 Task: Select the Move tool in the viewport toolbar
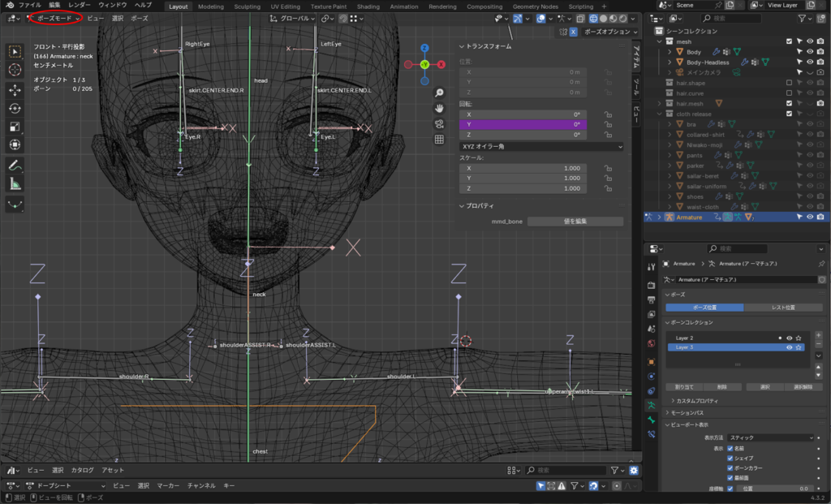[15, 89]
